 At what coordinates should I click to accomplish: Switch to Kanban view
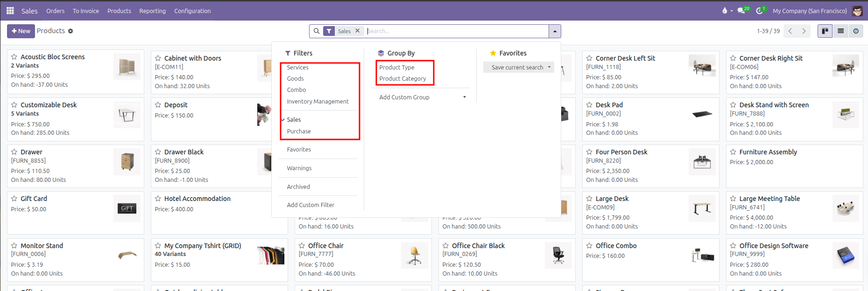click(x=825, y=31)
